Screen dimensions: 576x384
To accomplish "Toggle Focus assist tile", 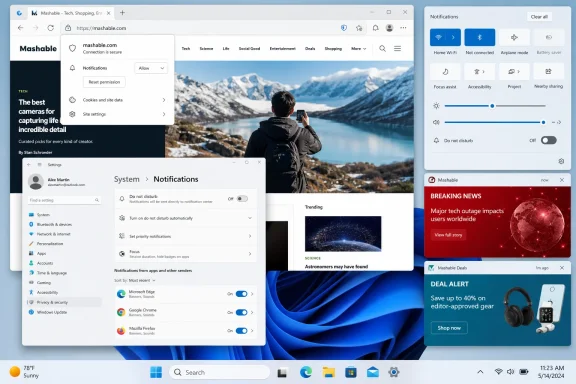I will point(445,72).
